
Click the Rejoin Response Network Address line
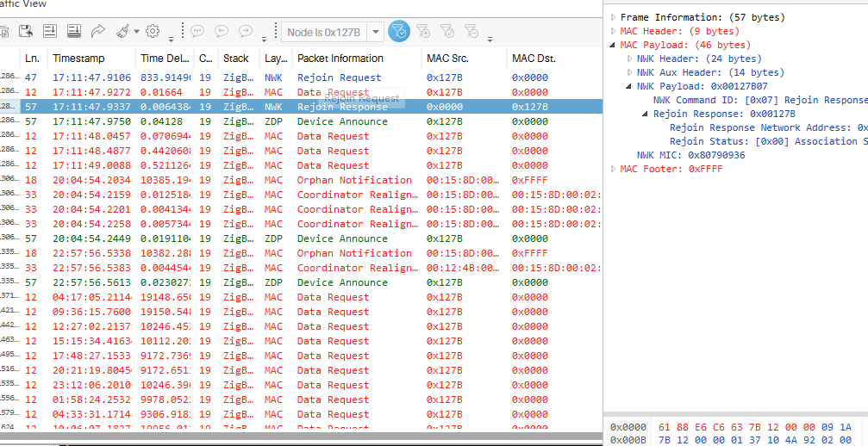click(x=768, y=127)
